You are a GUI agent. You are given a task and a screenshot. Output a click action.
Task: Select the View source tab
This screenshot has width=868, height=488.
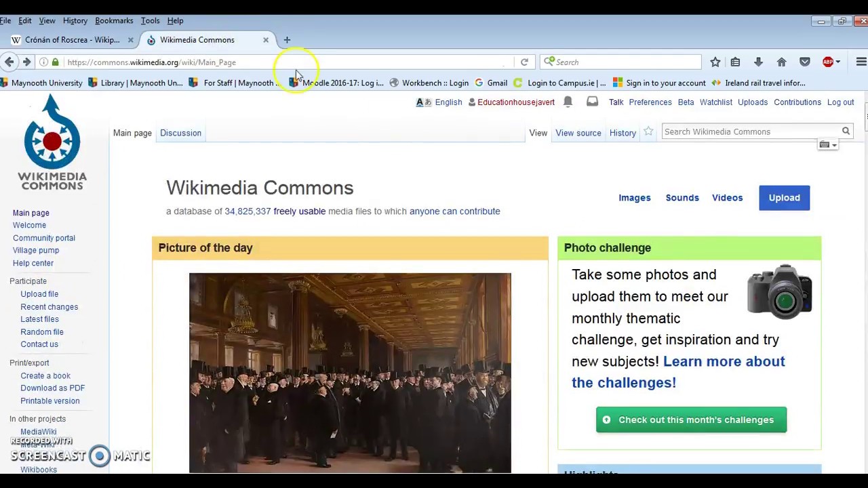point(578,133)
